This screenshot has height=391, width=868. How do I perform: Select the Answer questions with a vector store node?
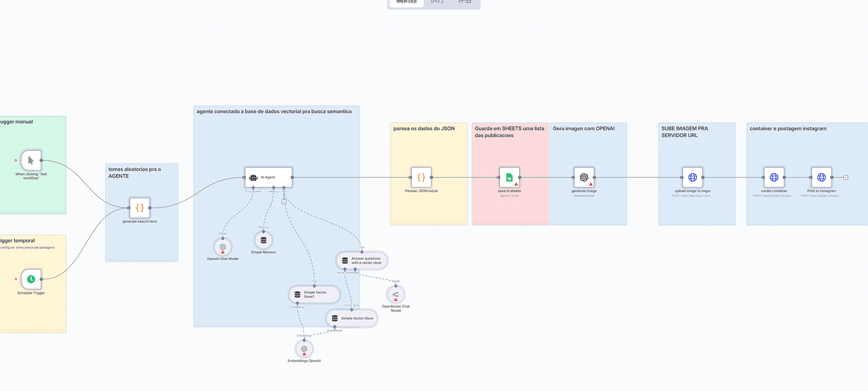click(362, 261)
